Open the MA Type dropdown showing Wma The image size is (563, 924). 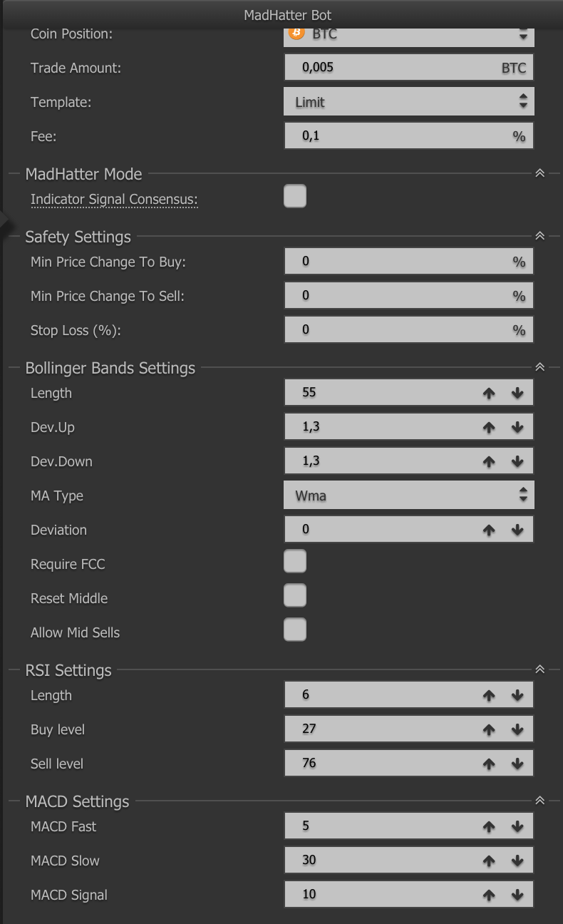409,495
